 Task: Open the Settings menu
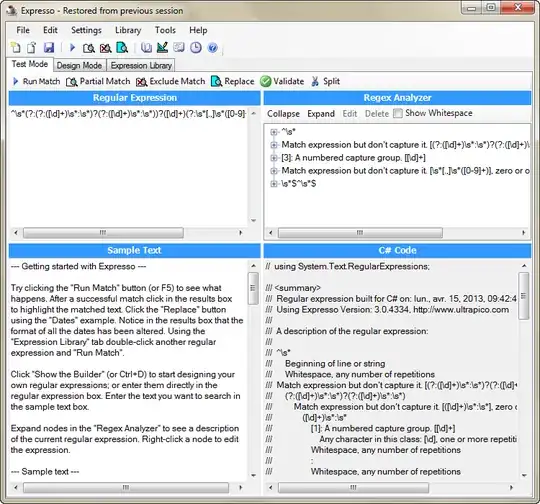click(x=86, y=30)
